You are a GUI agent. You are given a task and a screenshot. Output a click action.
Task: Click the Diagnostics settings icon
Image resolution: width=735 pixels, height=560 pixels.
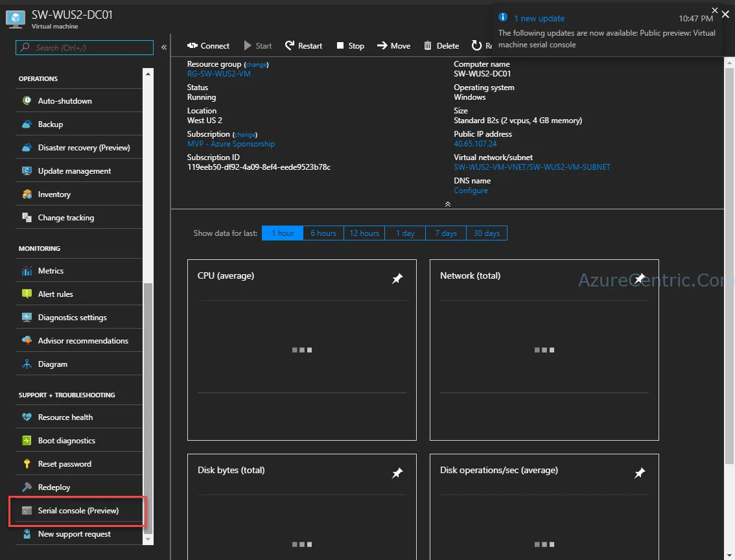(x=27, y=317)
